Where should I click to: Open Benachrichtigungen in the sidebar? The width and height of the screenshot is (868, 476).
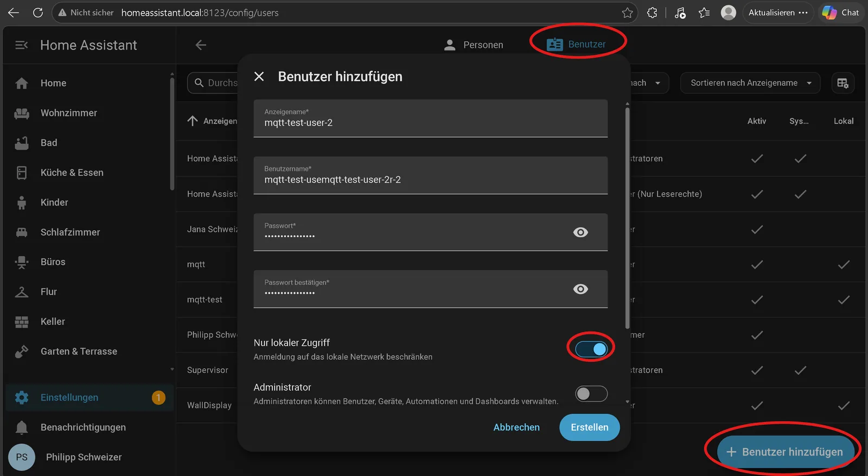(x=90, y=427)
